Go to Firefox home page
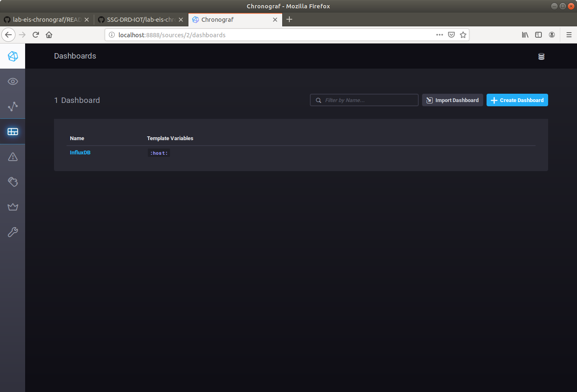This screenshot has width=577, height=392. (49, 35)
